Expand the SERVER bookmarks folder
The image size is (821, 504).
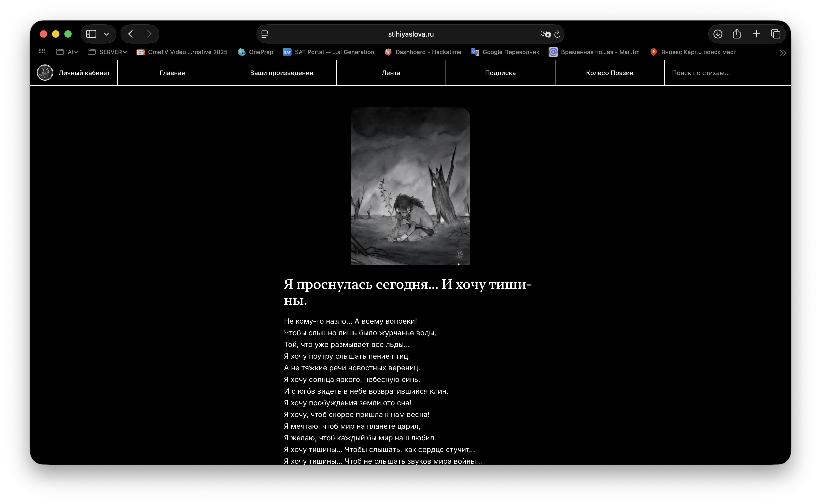click(x=107, y=52)
